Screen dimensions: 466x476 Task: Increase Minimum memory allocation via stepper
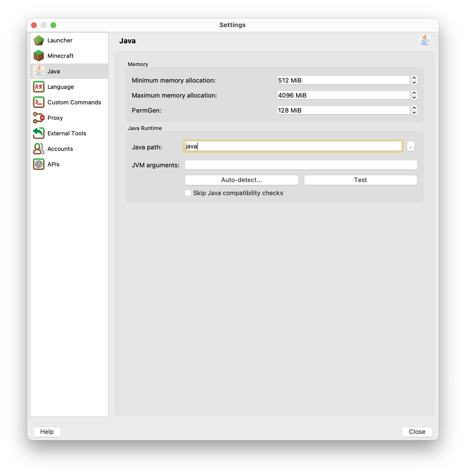[x=414, y=78]
